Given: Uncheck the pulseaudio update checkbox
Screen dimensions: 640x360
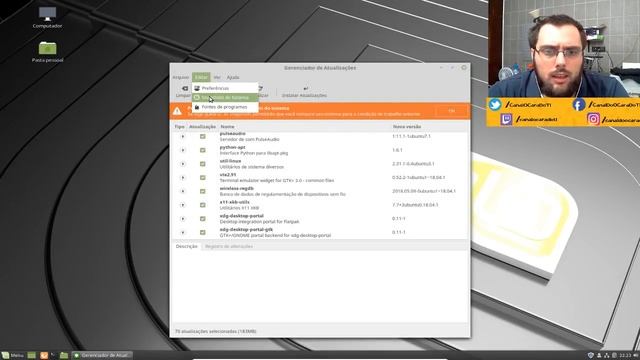Looking at the screenshot, I should [202, 136].
